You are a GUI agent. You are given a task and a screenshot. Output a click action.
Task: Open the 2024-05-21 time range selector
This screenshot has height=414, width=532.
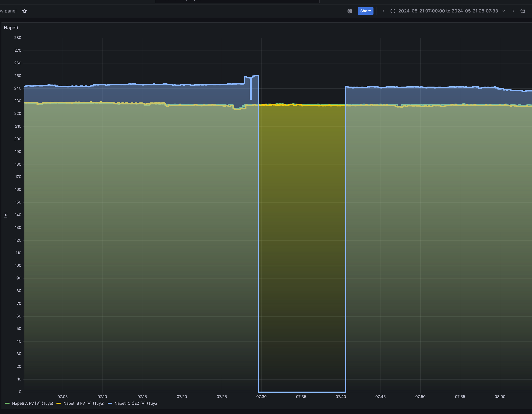click(x=448, y=11)
